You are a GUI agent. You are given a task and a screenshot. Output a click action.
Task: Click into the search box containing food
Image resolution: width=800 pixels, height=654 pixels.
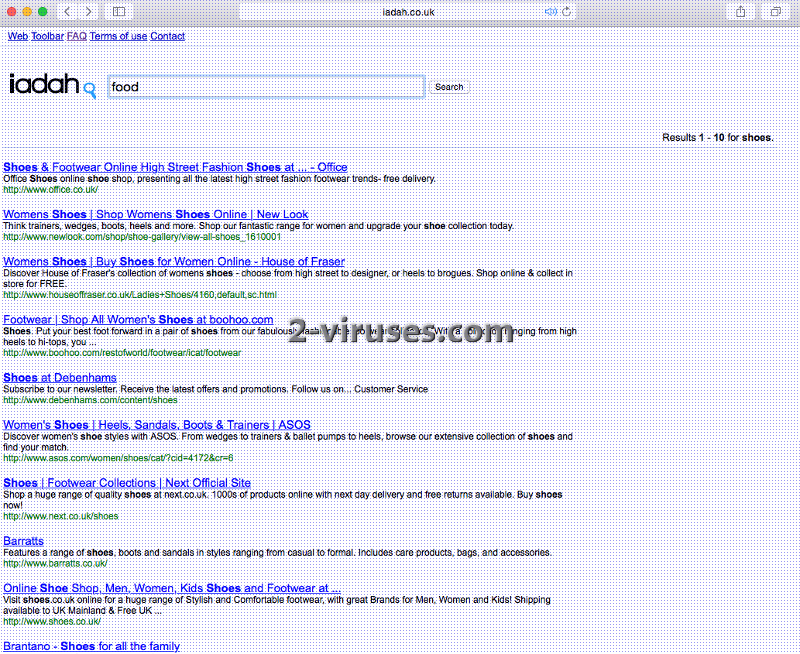click(x=266, y=87)
